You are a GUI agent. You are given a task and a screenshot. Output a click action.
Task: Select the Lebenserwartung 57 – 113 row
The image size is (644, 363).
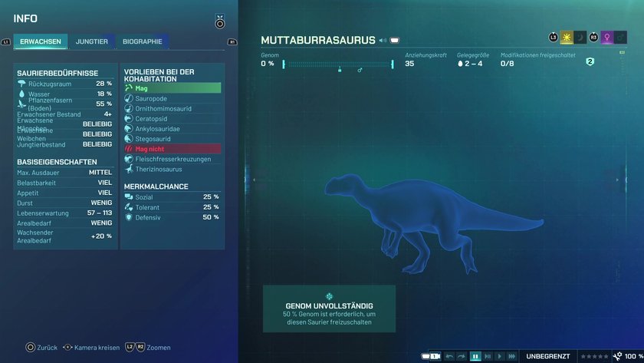65,213
